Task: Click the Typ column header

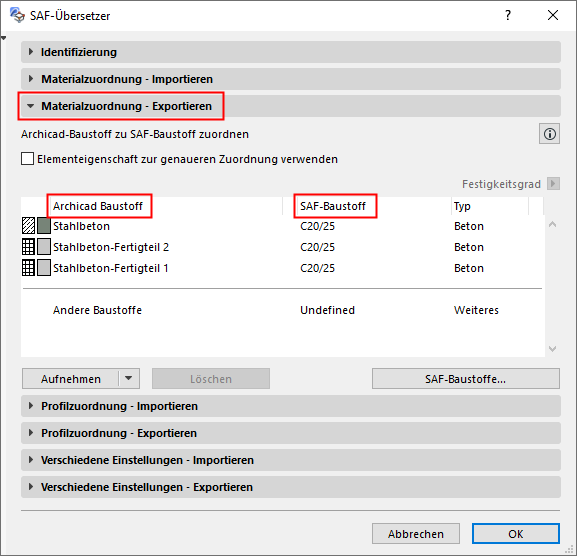Action: point(462,206)
